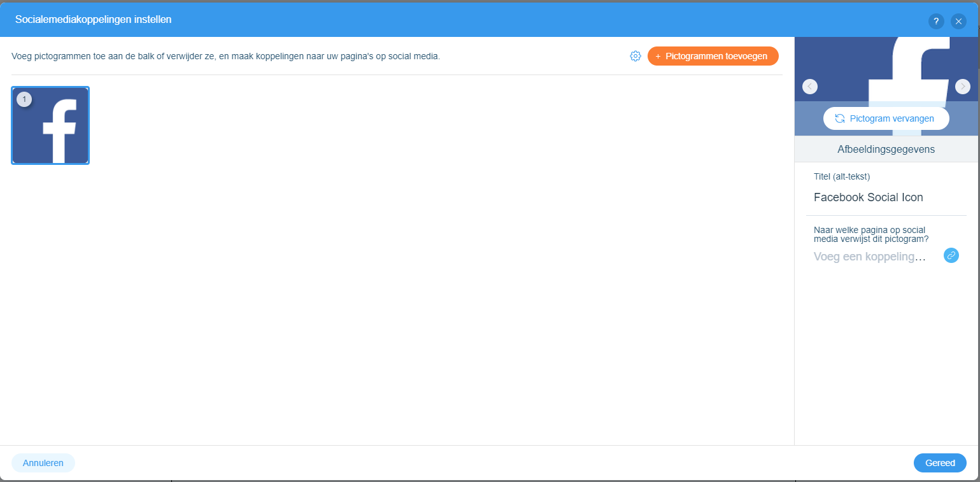Screen dimensions: 980x482
Task: Click the Gereed button
Action: point(940,463)
